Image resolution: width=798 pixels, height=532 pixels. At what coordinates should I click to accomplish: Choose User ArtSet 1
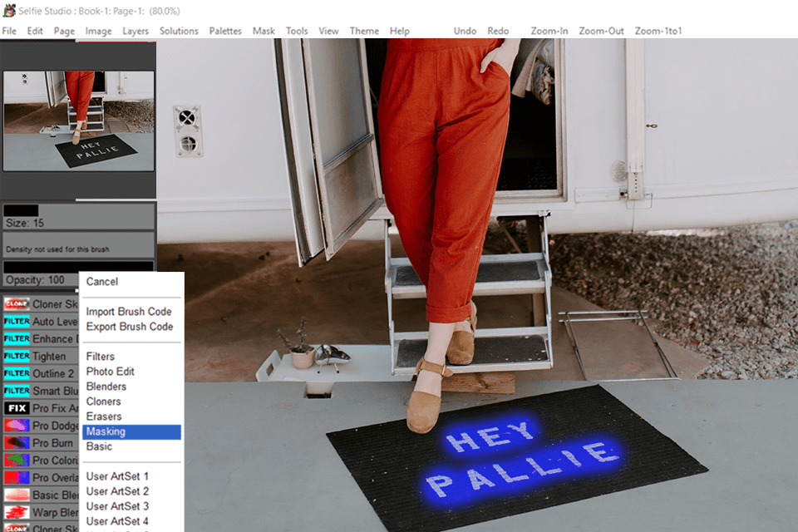tap(117, 476)
